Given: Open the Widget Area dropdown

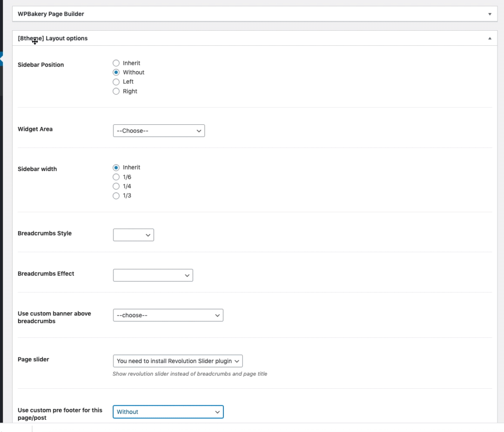Looking at the screenshot, I should point(159,131).
